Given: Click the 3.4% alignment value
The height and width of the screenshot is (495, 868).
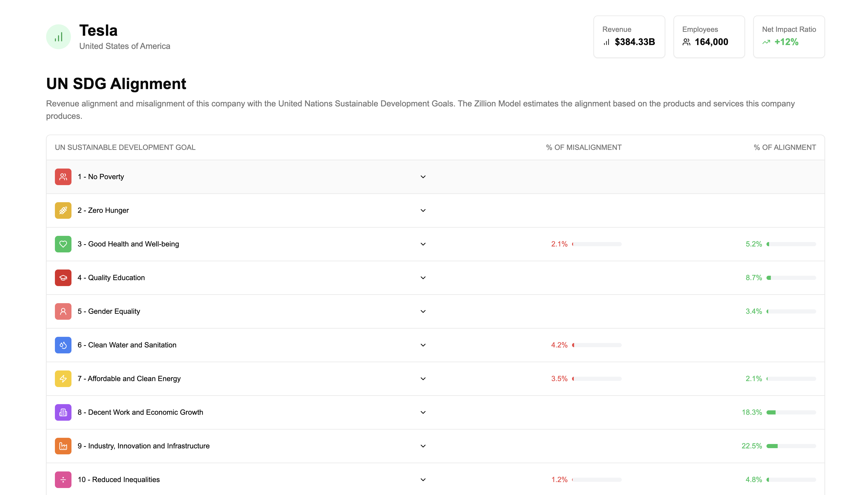Looking at the screenshot, I should click(x=754, y=311).
